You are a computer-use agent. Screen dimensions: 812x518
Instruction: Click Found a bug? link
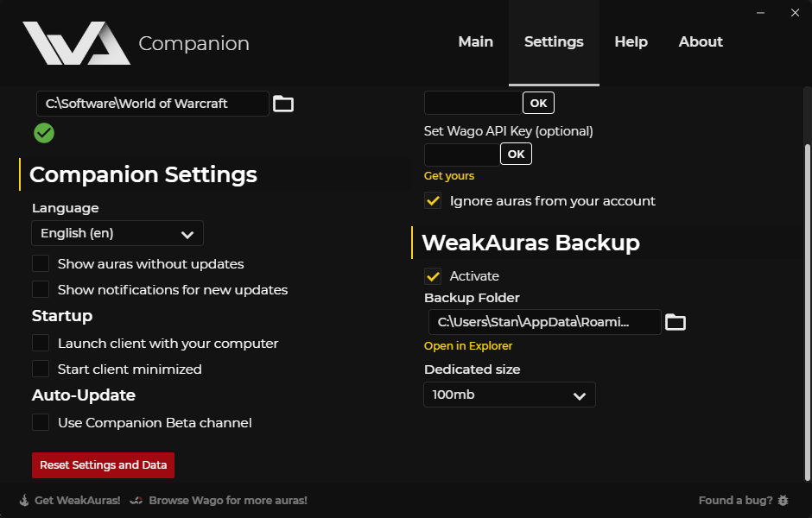735,501
